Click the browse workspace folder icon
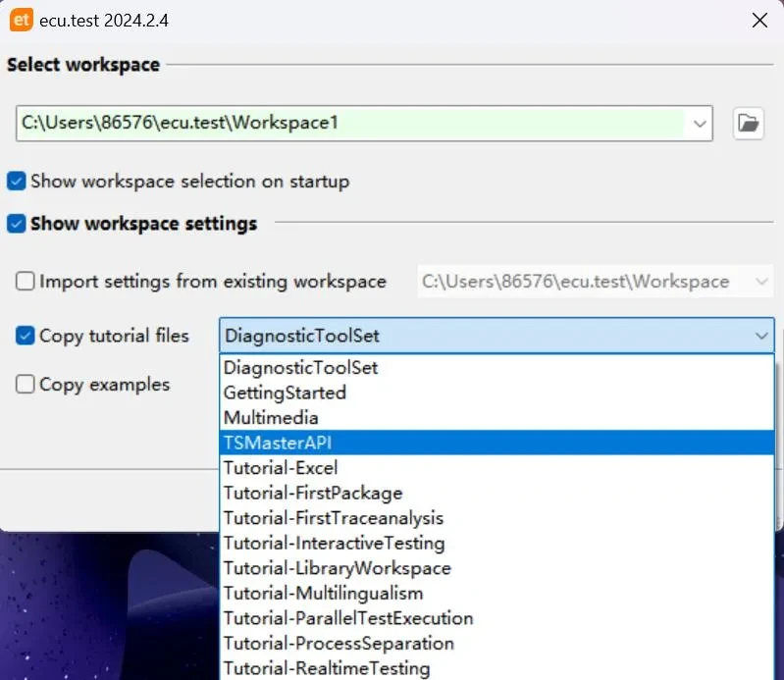The height and width of the screenshot is (680, 784). tap(748, 124)
